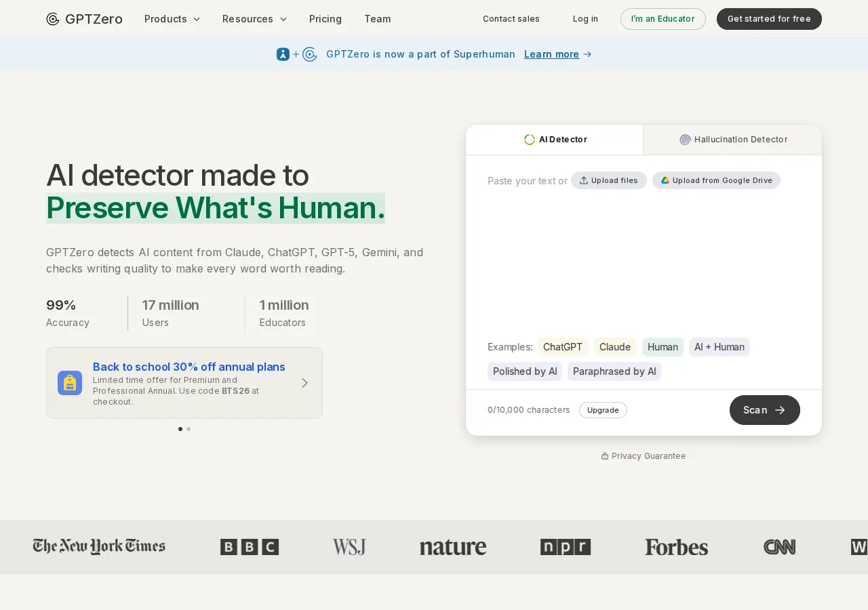The width and height of the screenshot is (868, 610).
Task: Click the nature logo
Action: (453, 547)
